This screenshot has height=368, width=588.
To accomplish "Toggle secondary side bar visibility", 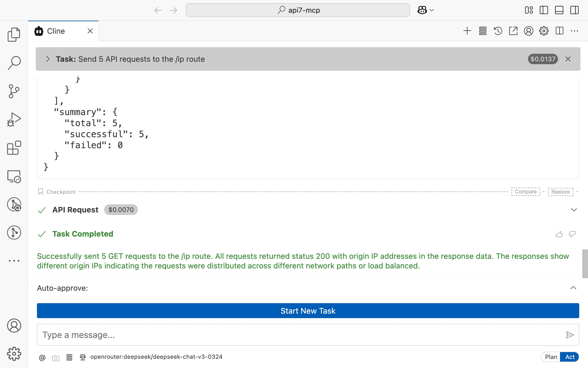I will click(574, 10).
